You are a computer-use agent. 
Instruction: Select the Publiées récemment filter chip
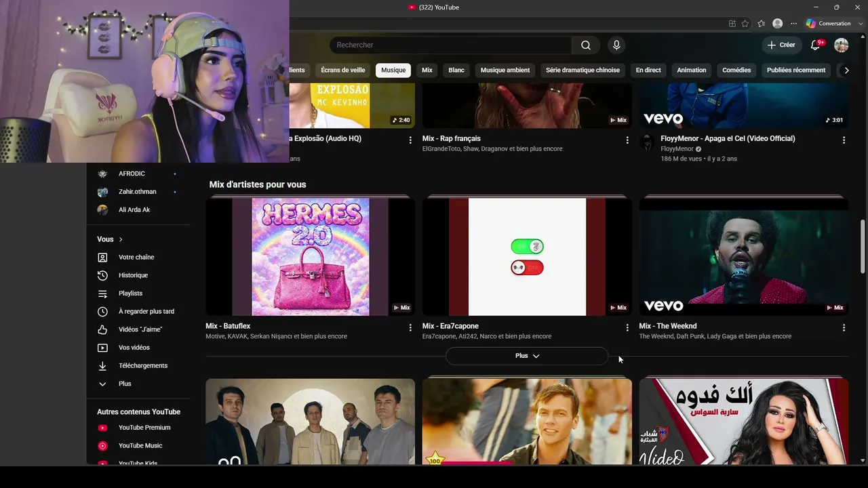pos(796,70)
